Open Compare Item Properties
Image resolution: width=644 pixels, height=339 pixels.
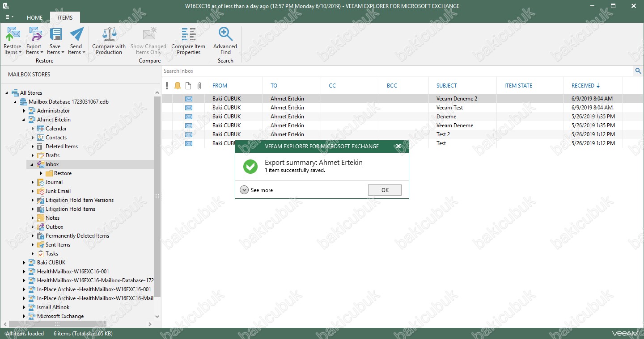[x=188, y=41]
